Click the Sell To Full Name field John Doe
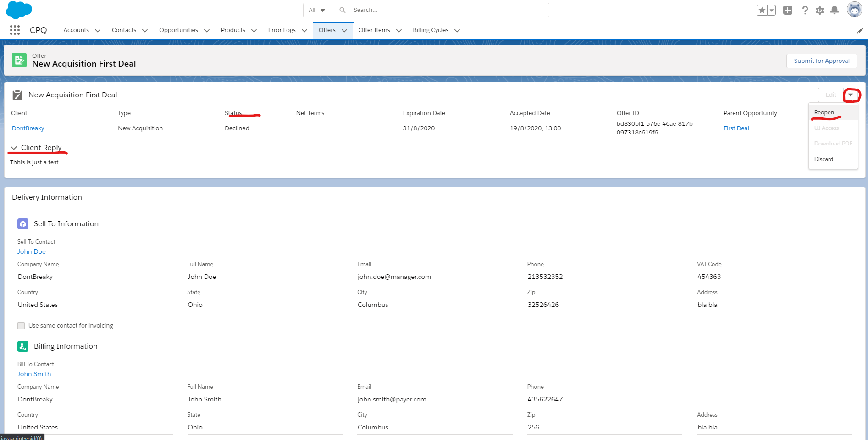 [x=265, y=277]
